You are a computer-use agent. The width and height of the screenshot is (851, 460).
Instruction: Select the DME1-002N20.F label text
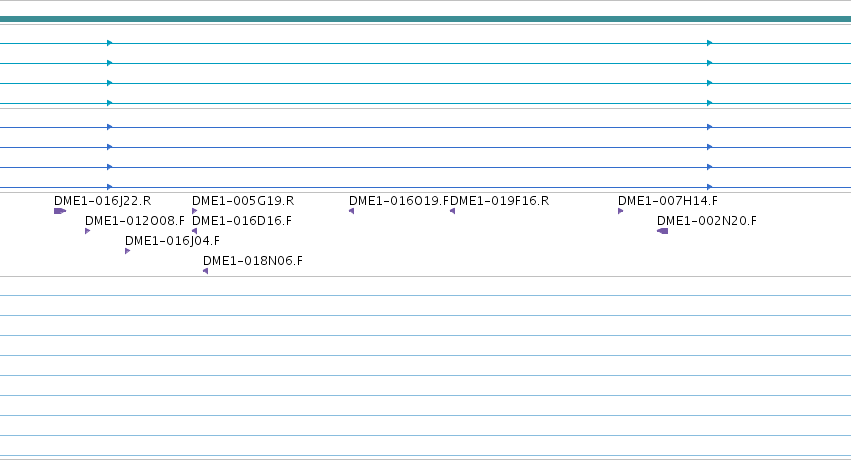coord(707,221)
